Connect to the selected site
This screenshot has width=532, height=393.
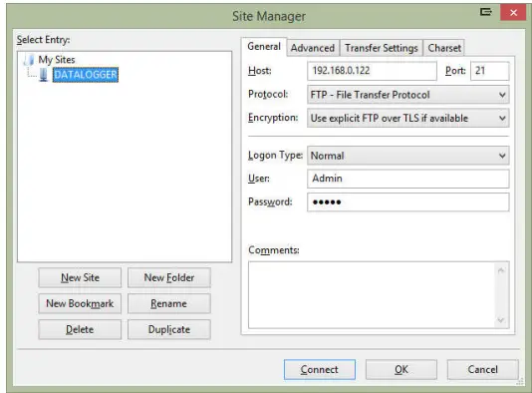320,369
